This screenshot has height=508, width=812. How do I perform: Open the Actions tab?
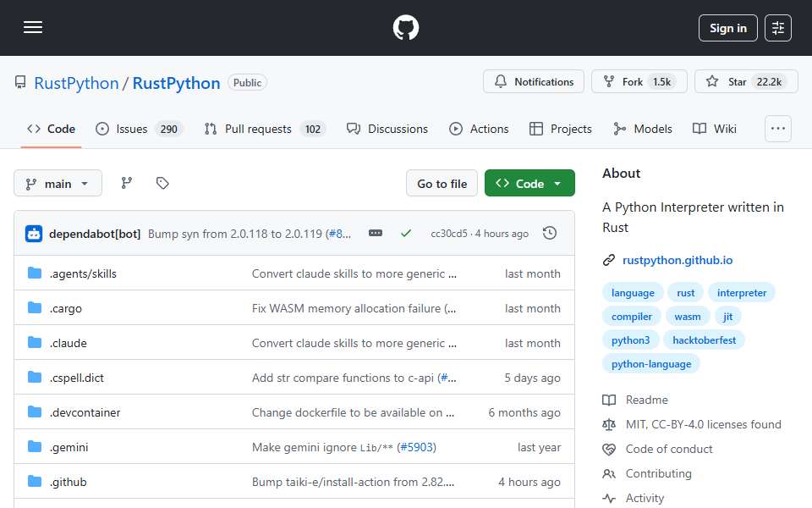coord(479,129)
